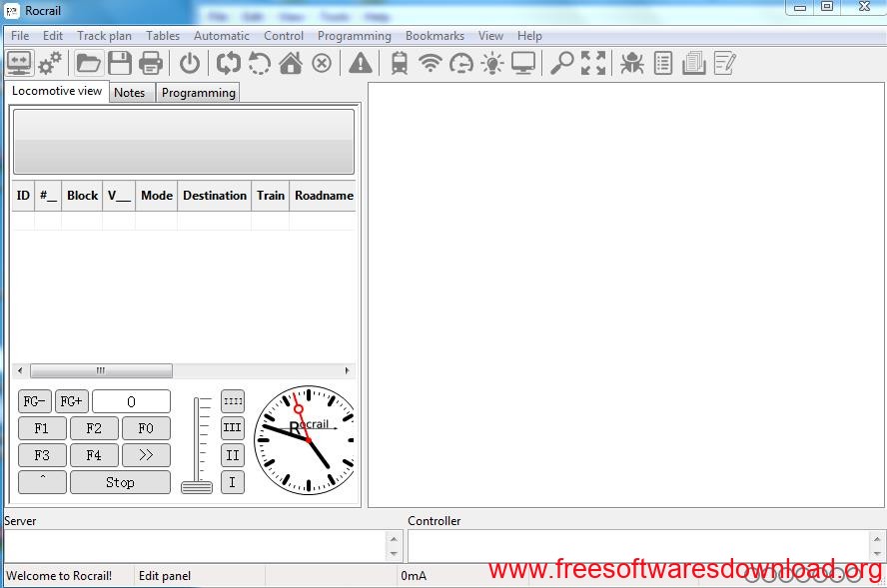
Task: Click the Rocrail analog clock
Action: [306, 440]
